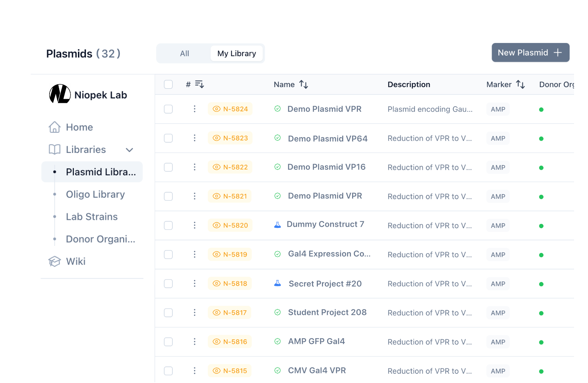Screen dimensions: 588x383
Task: Click the green dot under Donor Organism for N-5819
Action: [541, 254]
